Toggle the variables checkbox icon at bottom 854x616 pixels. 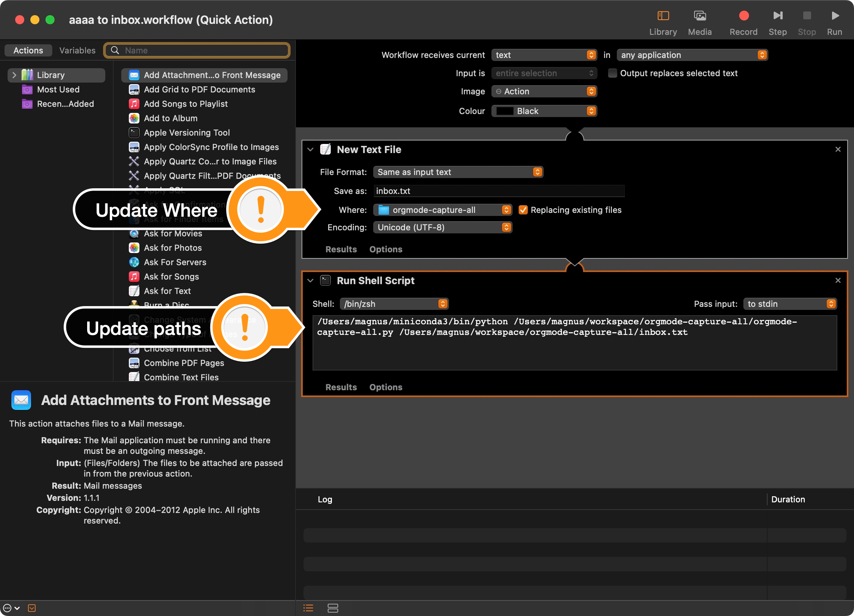click(32, 608)
